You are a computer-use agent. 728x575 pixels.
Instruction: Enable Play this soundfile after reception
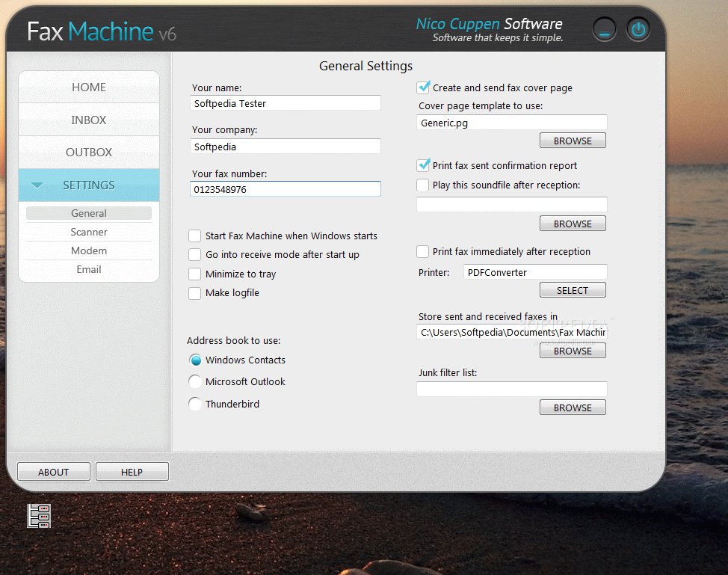[x=422, y=185]
